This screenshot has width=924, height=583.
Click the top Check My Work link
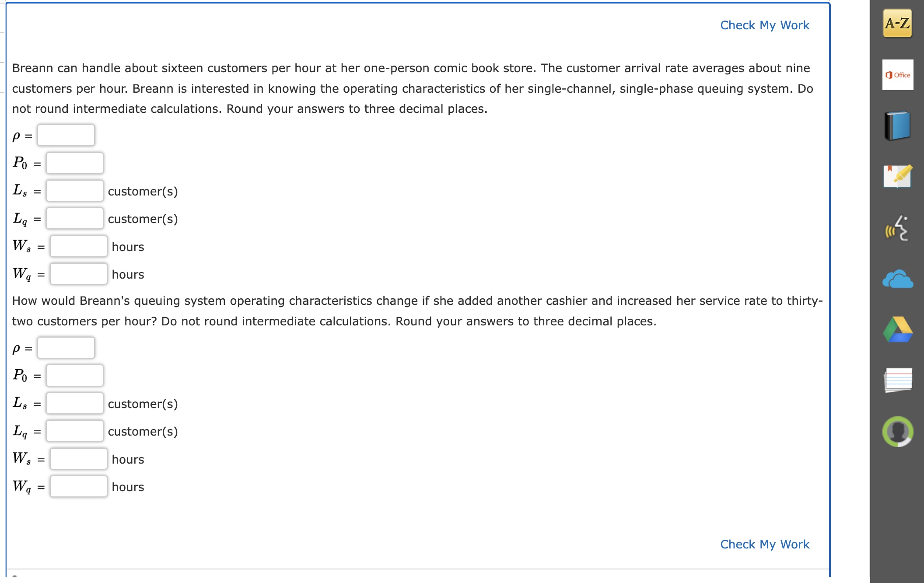[764, 25]
